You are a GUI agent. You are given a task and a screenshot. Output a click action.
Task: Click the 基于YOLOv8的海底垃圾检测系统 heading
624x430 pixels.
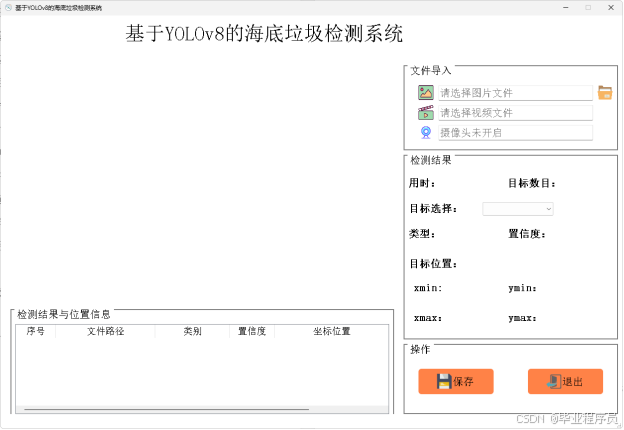[x=264, y=33]
